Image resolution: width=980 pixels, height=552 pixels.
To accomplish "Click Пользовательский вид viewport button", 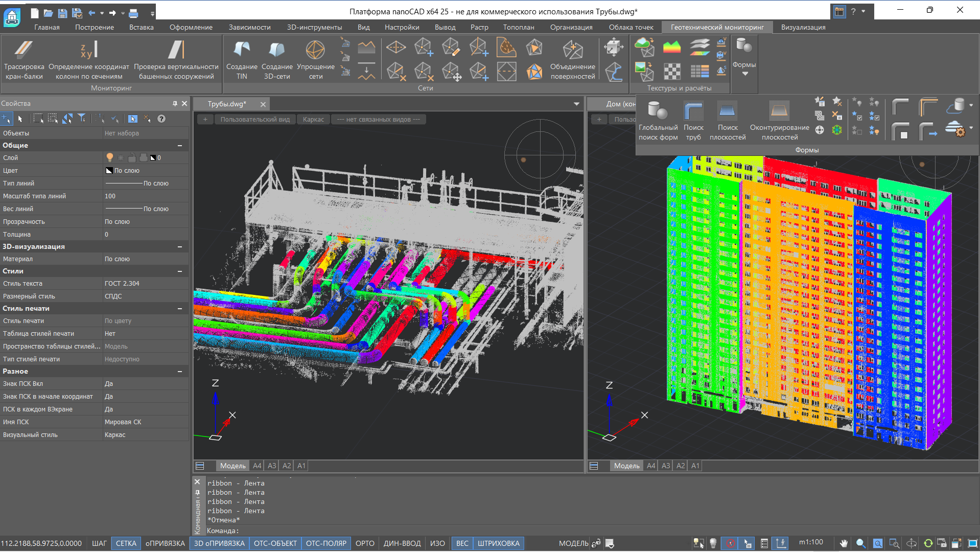I will pyautogui.click(x=255, y=120).
